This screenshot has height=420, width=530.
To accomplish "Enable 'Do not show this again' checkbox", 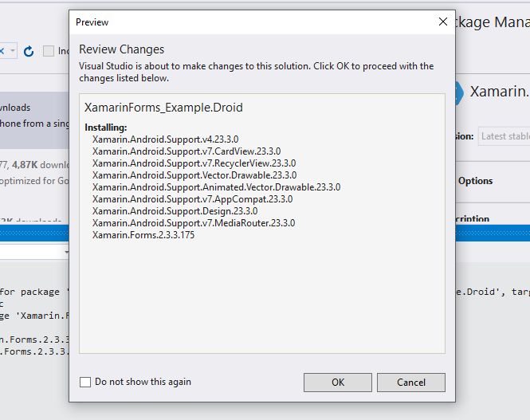I will click(85, 383).
